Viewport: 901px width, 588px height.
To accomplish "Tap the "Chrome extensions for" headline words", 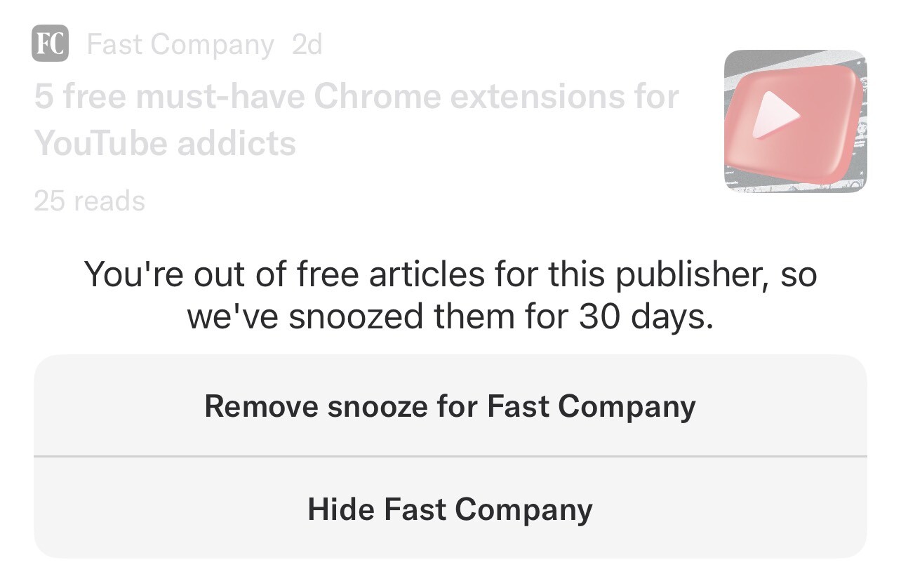I will 496,98.
